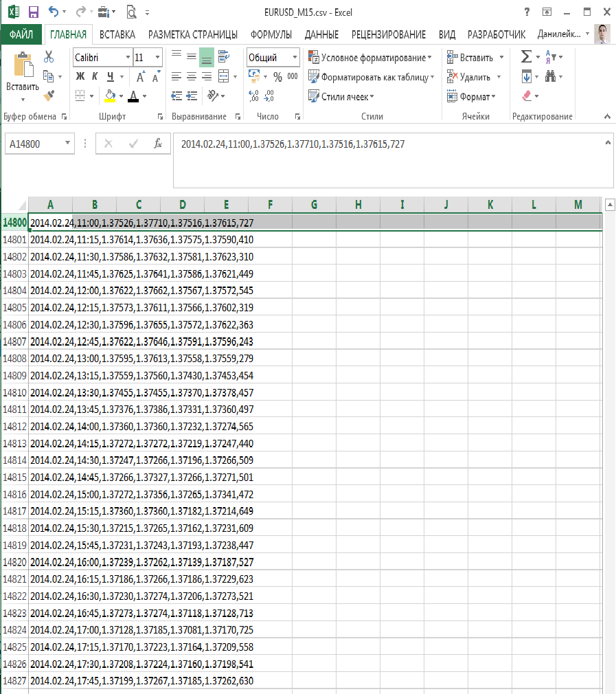Click the Cut scissors icon
Screen dimensions: 616x694
(x=49, y=56)
